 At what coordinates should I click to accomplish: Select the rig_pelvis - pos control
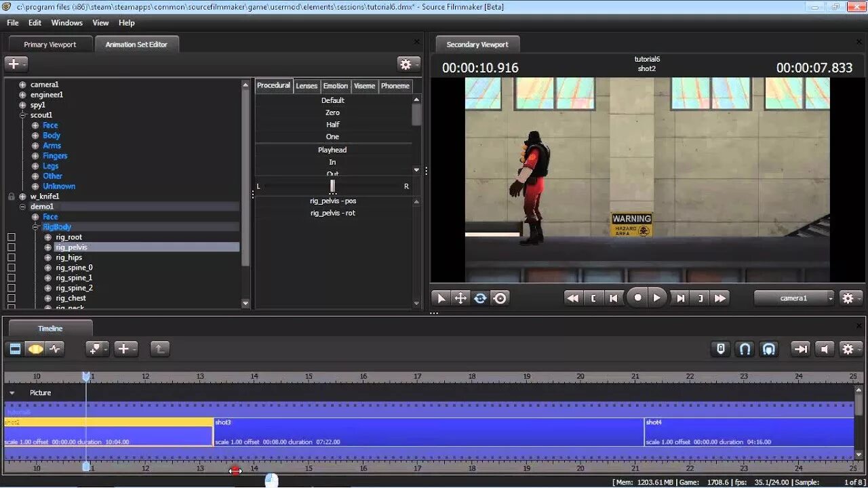coord(333,201)
